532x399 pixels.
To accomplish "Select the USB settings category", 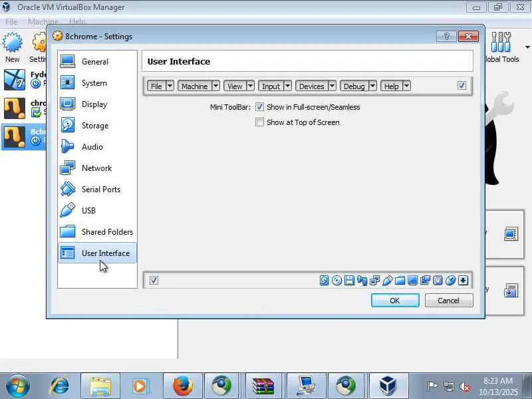I will coord(97,211).
